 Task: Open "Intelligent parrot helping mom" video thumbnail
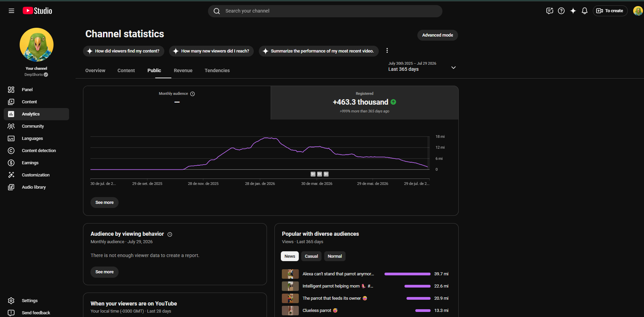coord(290,286)
